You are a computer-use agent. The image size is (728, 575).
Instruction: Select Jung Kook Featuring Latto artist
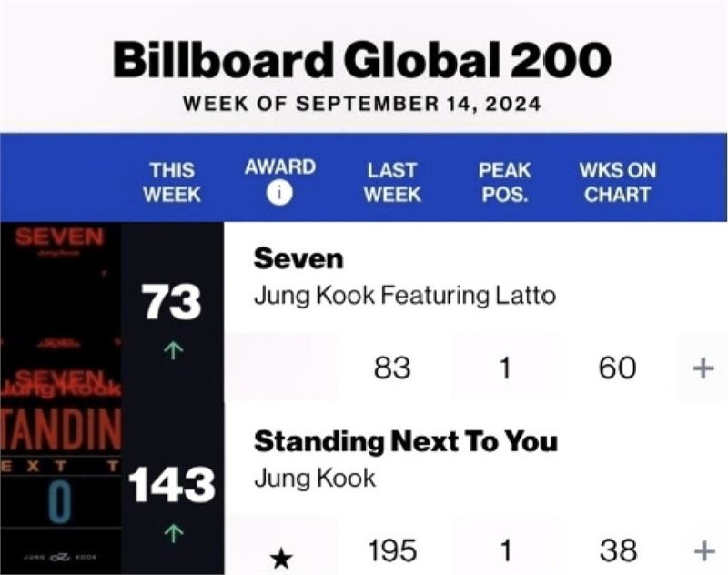click(x=405, y=296)
